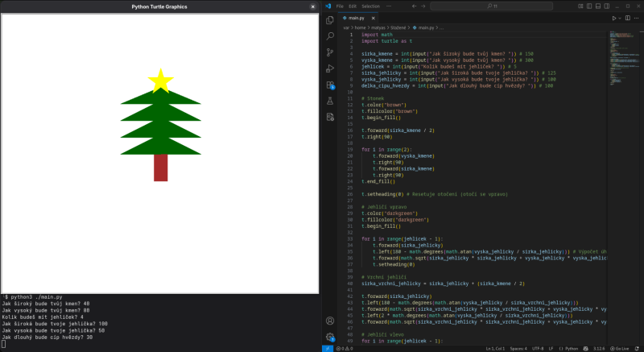Image resolution: width=644 pixels, height=352 pixels.
Task: Open the File menu
Action: click(341, 6)
